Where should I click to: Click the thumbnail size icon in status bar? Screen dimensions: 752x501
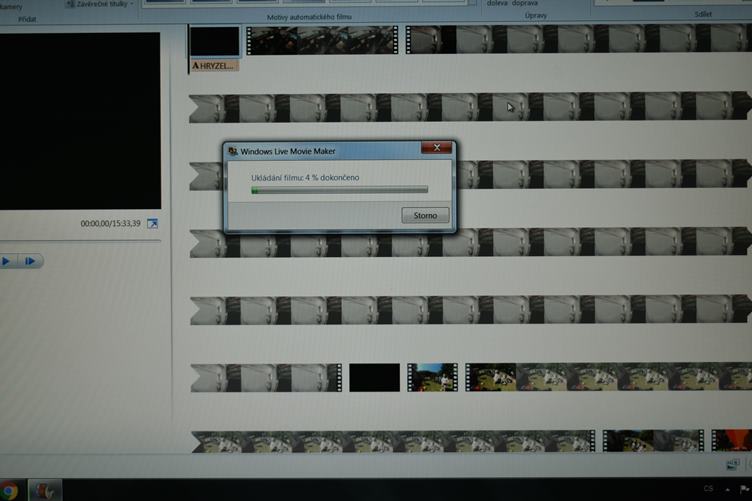[732, 464]
